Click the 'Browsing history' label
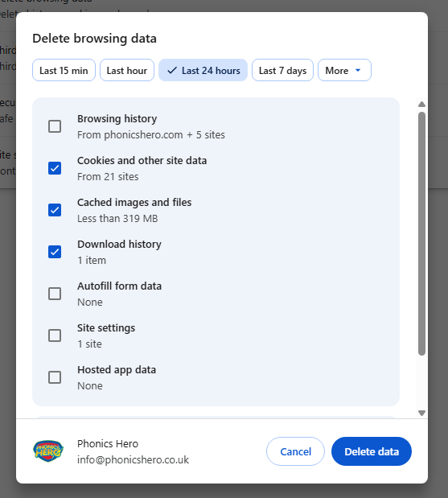The image size is (448, 498). [x=117, y=119]
